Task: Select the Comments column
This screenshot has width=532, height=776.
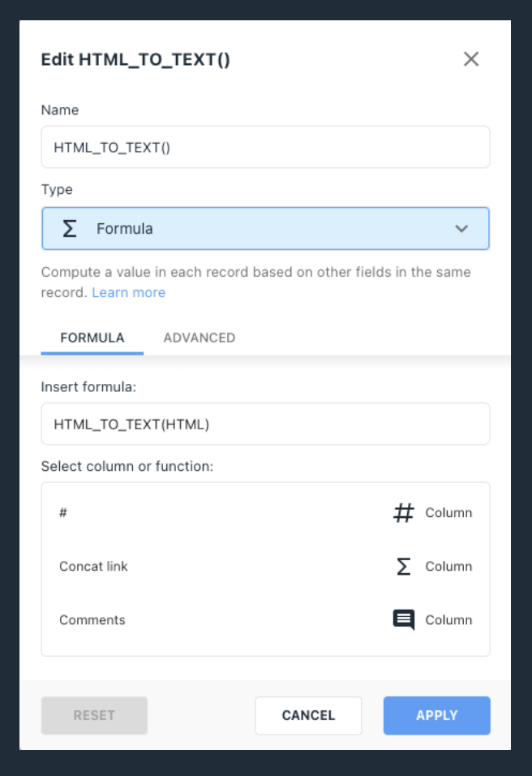Action: tap(265, 619)
